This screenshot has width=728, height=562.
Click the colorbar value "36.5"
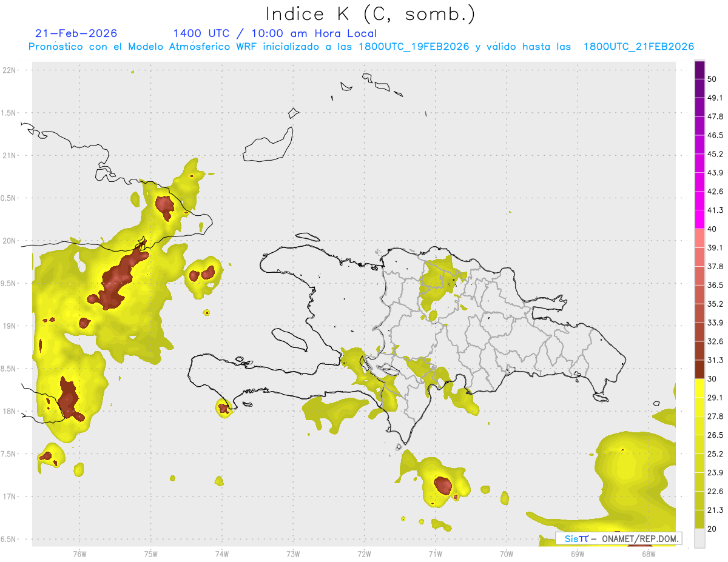tap(715, 285)
